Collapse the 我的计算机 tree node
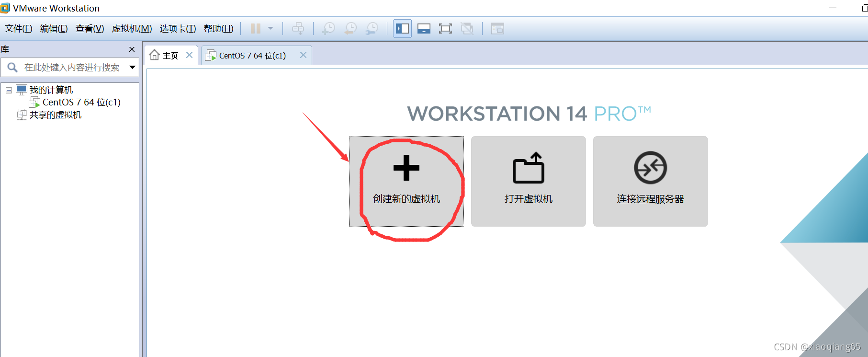Image resolution: width=868 pixels, height=357 pixels. click(x=9, y=90)
